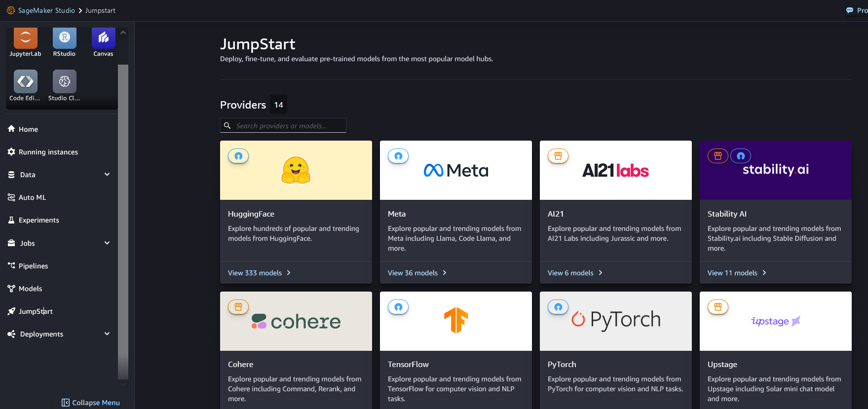This screenshot has height=409, width=868.
Task: Click the Data stack icon in sidebar
Action: [x=11, y=175]
